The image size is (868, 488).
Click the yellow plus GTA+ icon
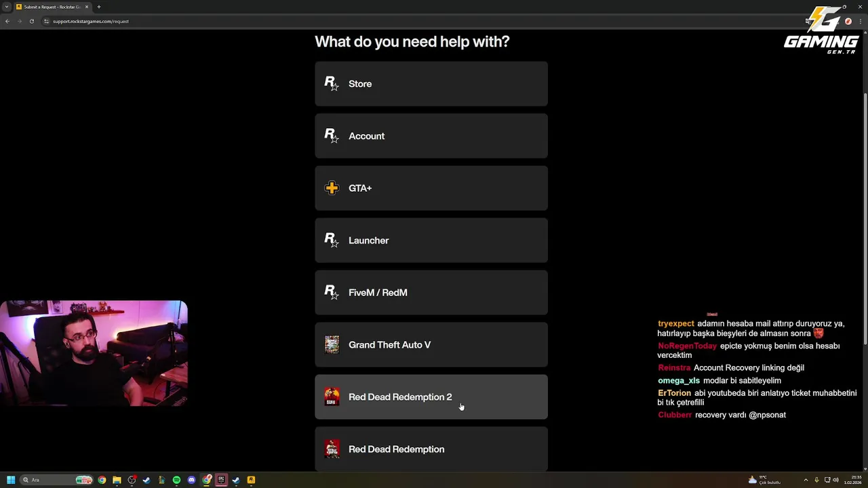pyautogui.click(x=332, y=188)
